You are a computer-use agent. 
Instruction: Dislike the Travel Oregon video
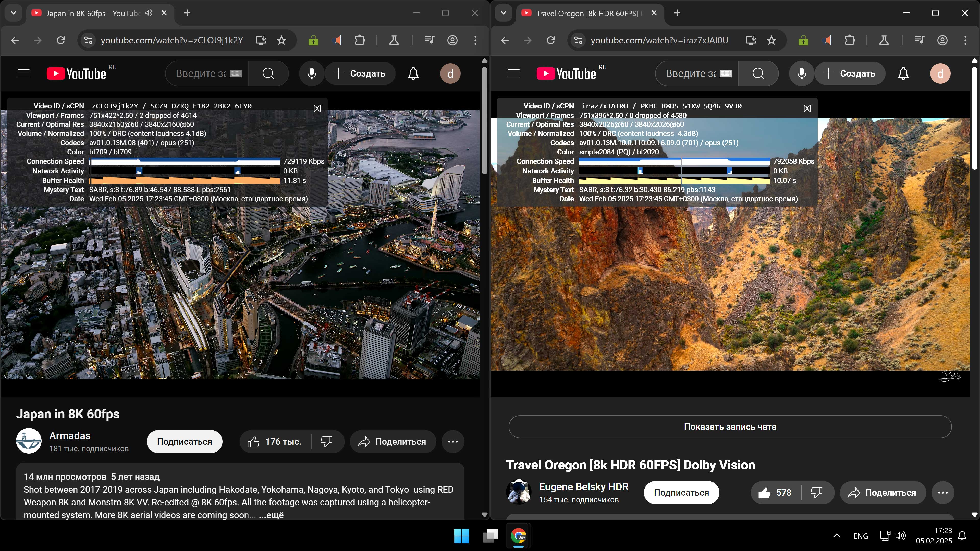[x=816, y=492]
